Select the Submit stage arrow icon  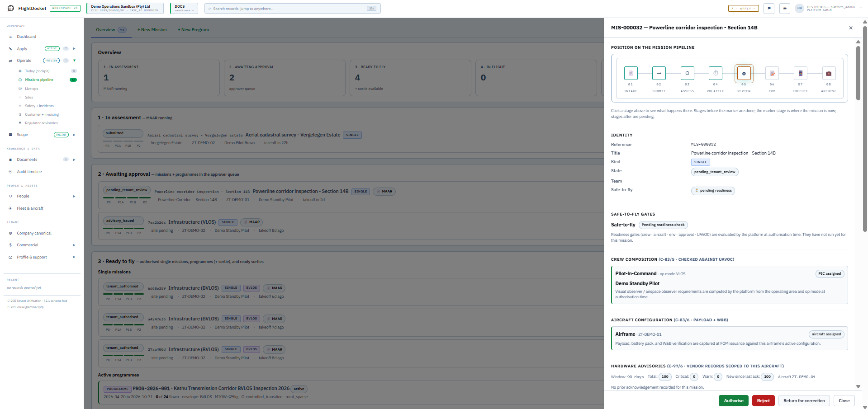pos(659,73)
